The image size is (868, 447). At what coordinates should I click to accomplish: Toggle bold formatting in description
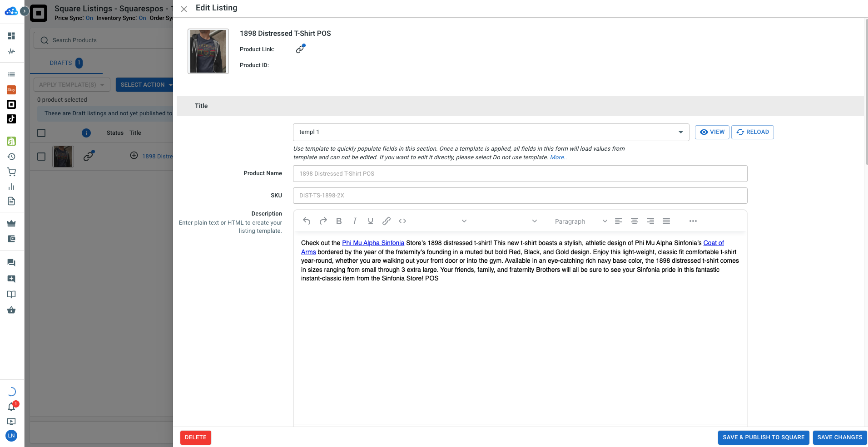339,221
